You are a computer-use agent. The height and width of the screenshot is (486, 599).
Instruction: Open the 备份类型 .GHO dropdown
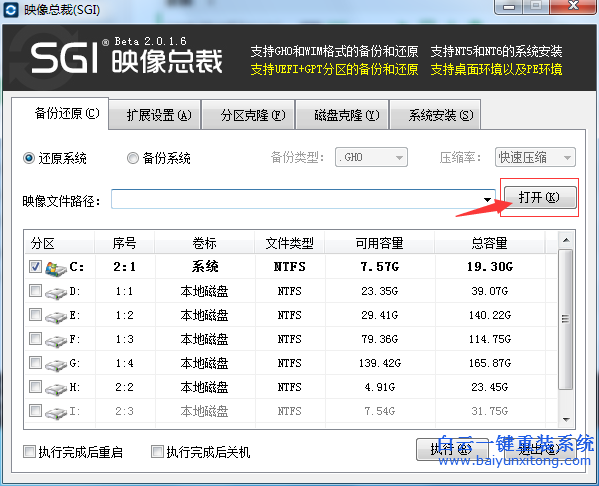point(371,157)
